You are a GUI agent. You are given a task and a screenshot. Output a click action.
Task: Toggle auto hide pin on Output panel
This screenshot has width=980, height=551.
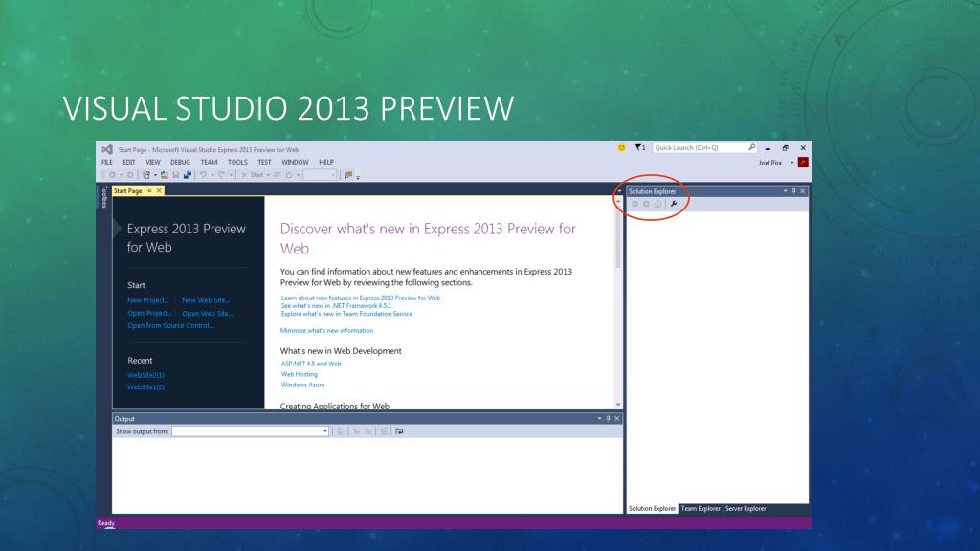(608, 419)
